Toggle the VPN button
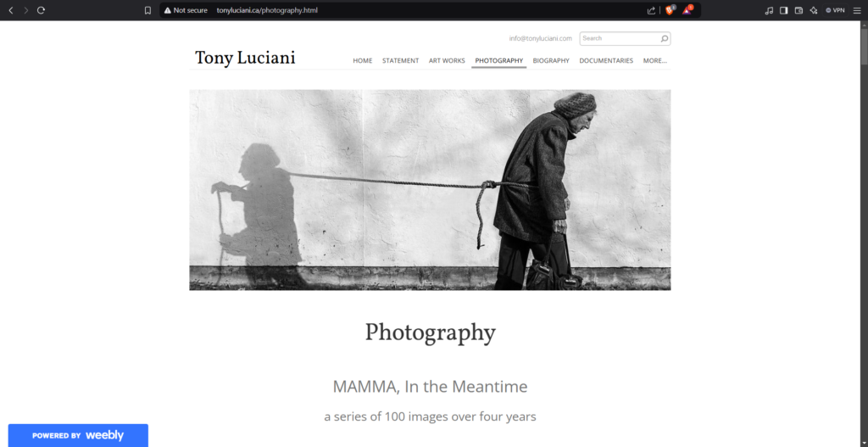Image resolution: width=868 pixels, height=447 pixels. tap(835, 10)
